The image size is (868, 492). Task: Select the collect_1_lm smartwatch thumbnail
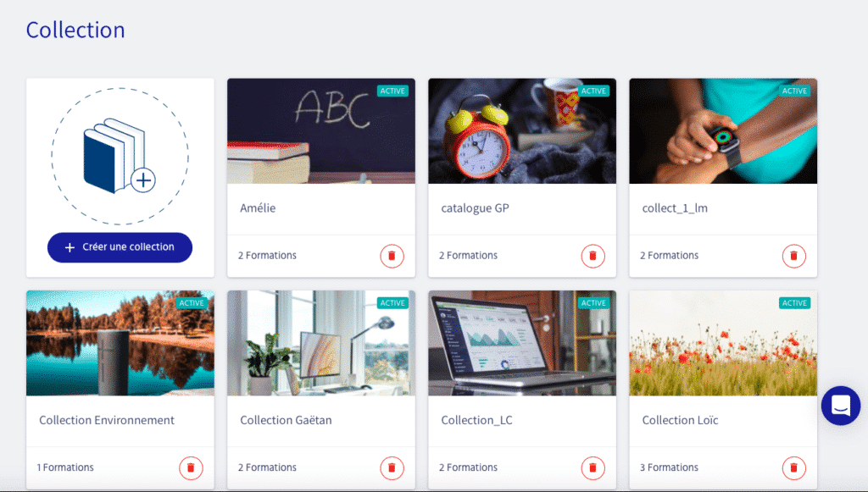(723, 131)
